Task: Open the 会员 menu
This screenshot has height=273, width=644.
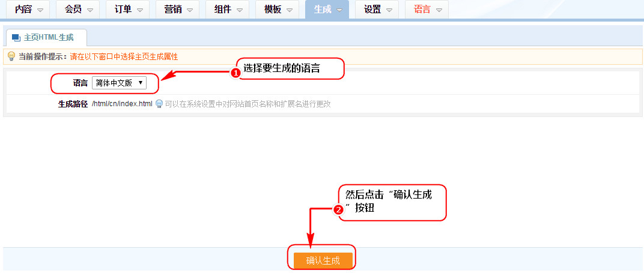Action: (73, 10)
